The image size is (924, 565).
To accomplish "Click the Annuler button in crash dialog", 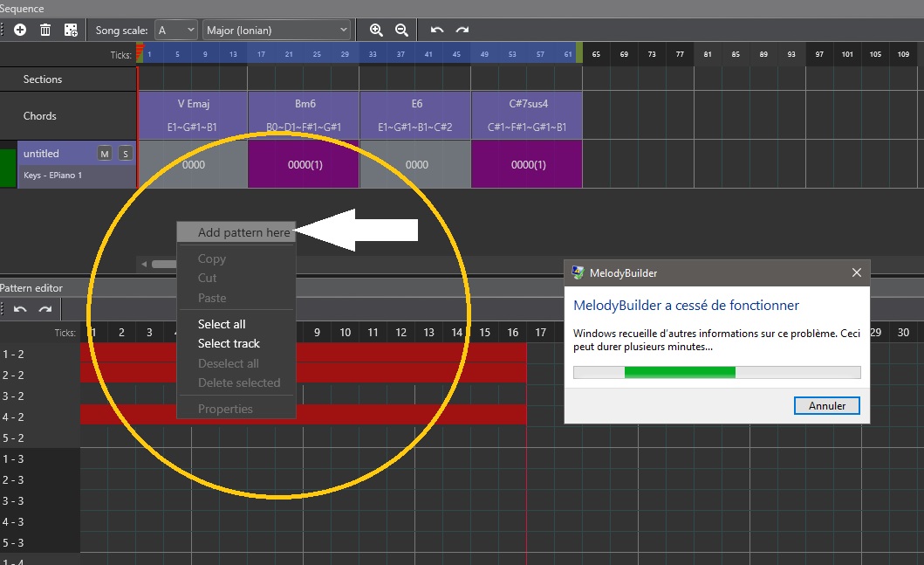I will click(x=826, y=405).
